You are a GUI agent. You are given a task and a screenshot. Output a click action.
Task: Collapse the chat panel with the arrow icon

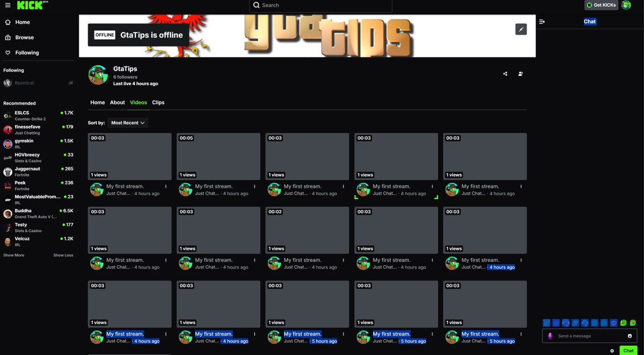(x=542, y=21)
